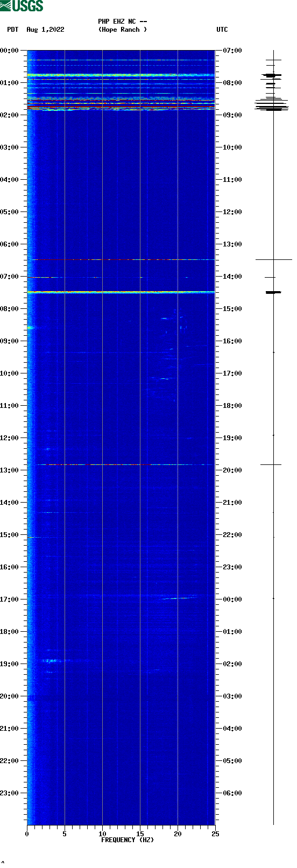Click the 07:00 UTC time label
The height and width of the screenshot is (868, 297).
tap(232, 51)
